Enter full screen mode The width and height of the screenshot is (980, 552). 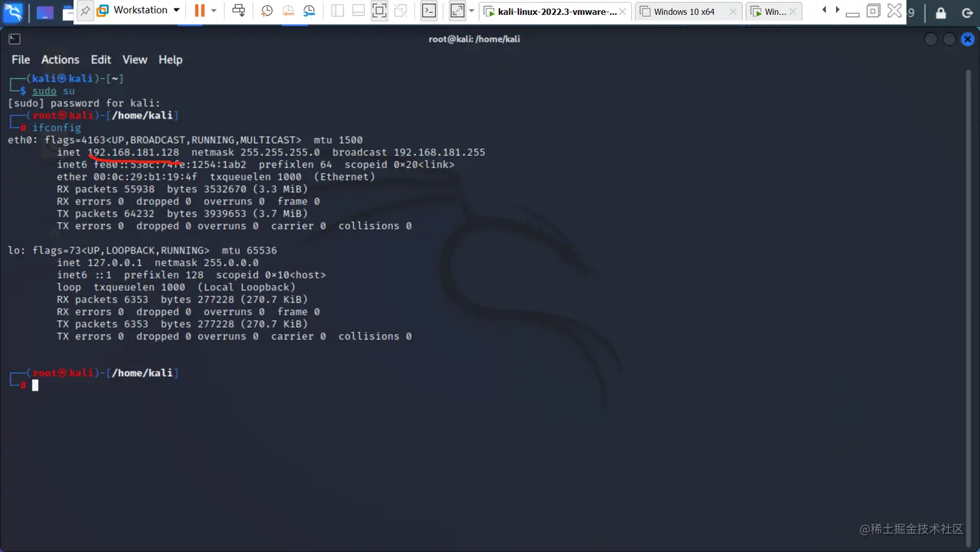379,10
